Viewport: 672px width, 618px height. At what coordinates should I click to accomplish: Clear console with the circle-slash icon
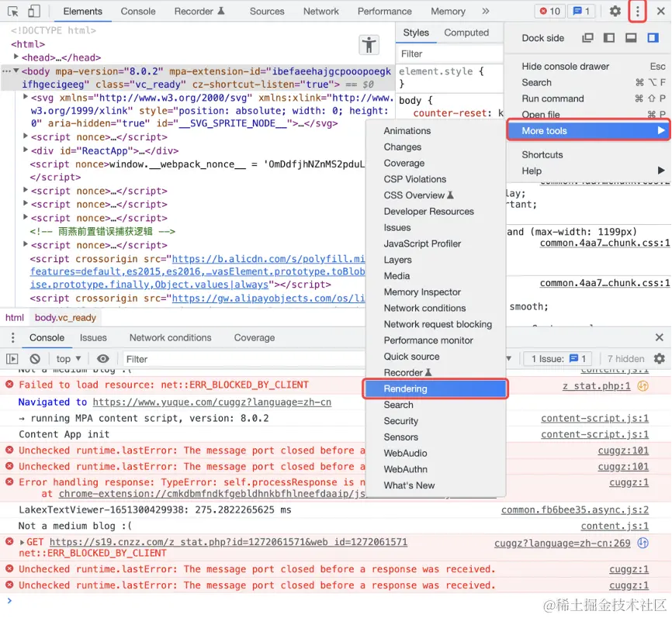coord(35,359)
